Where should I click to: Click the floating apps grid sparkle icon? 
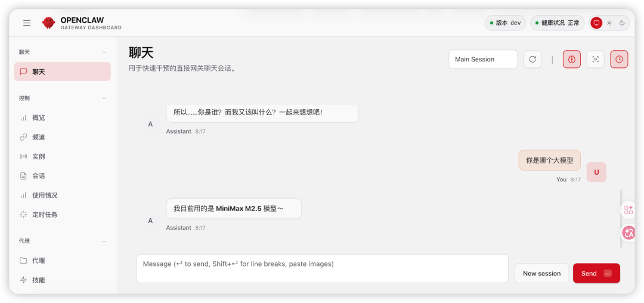tap(628, 210)
